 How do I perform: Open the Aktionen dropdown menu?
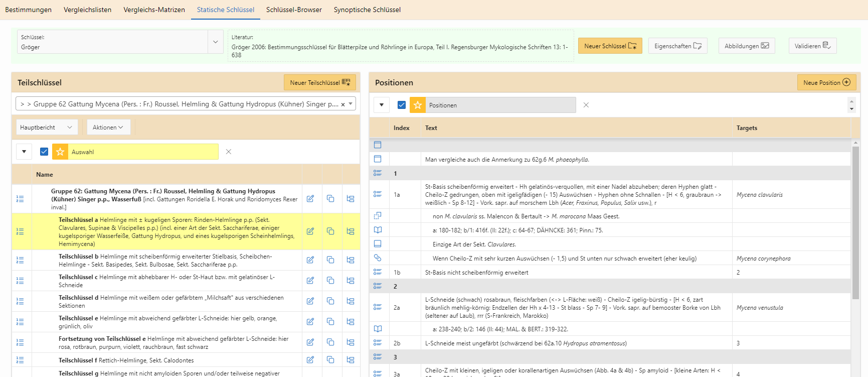(x=108, y=128)
